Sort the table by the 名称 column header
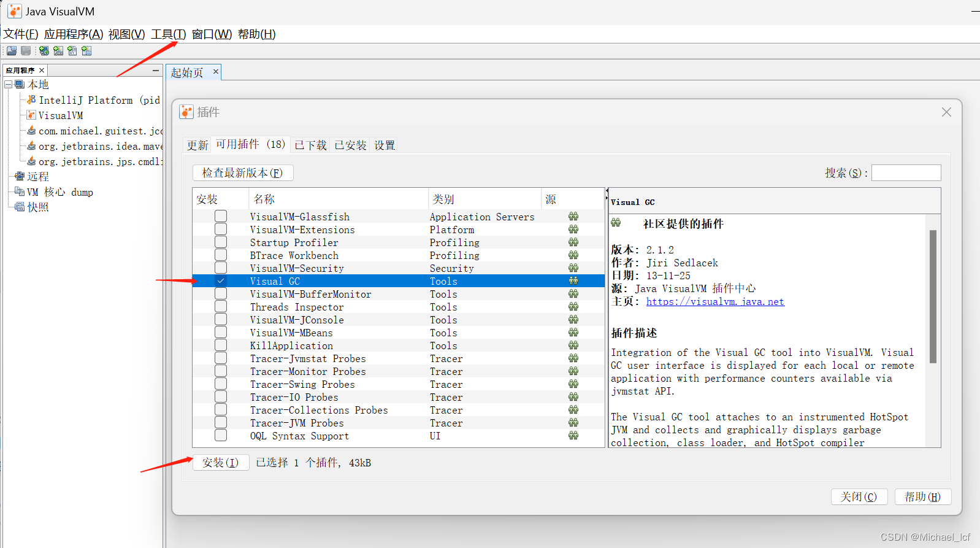Image resolution: width=980 pixels, height=548 pixels. point(339,199)
